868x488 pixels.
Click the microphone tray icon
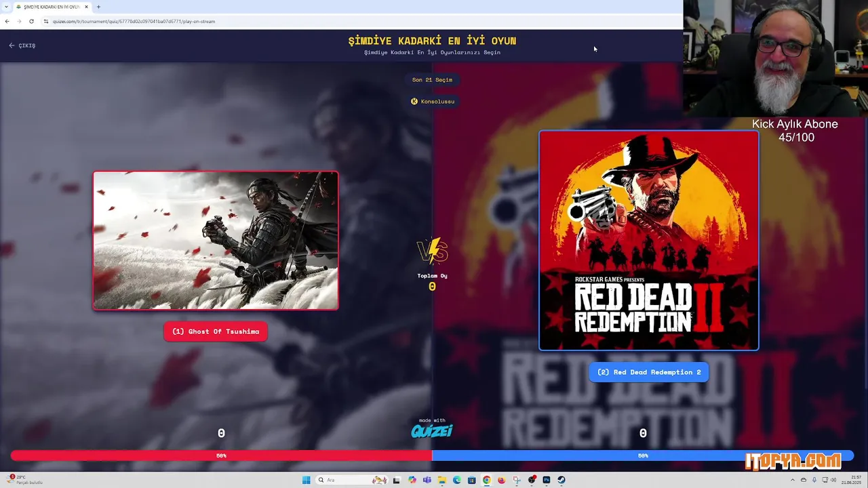[814, 480]
